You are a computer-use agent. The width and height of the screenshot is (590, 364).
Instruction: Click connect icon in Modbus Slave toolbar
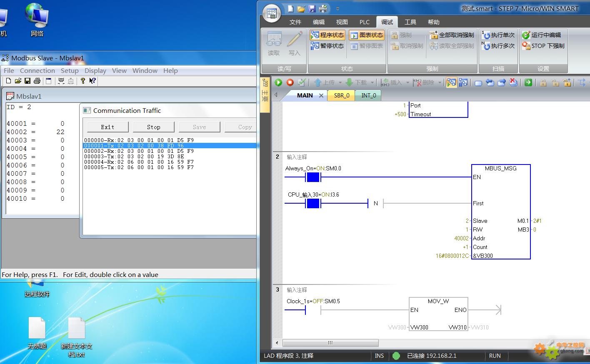[61, 81]
